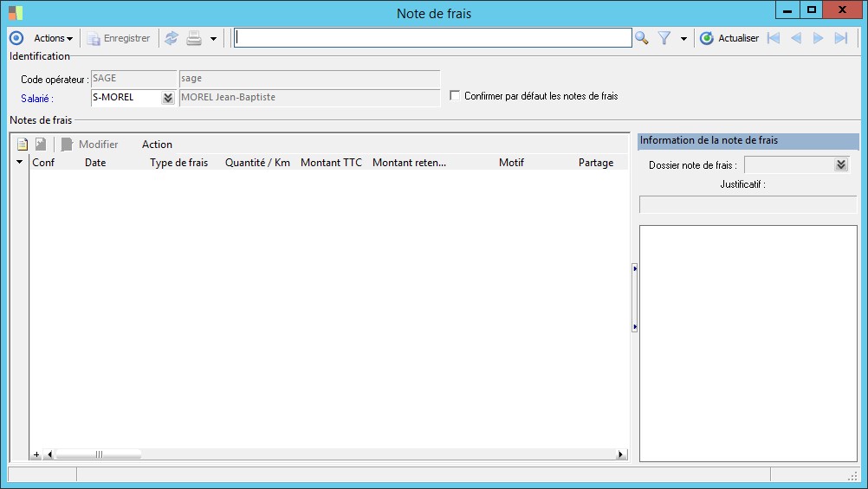
Task: Click the filter funnel icon
Action: [664, 38]
